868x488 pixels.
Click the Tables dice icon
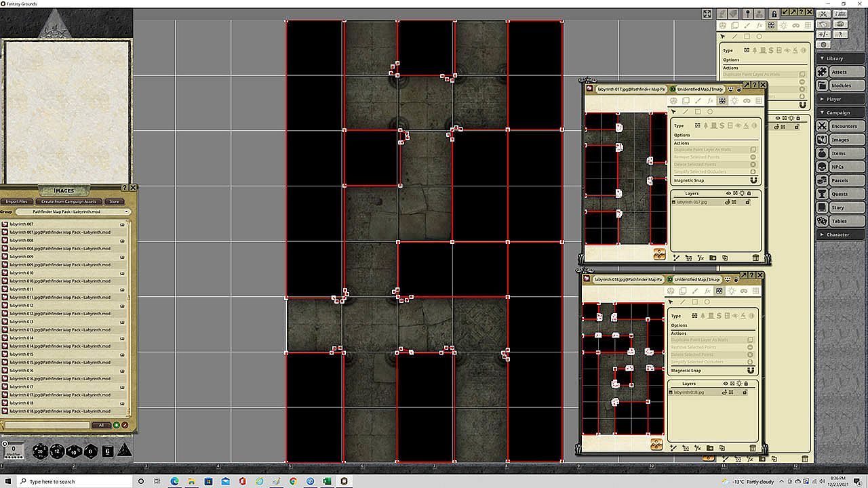(x=822, y=221)
